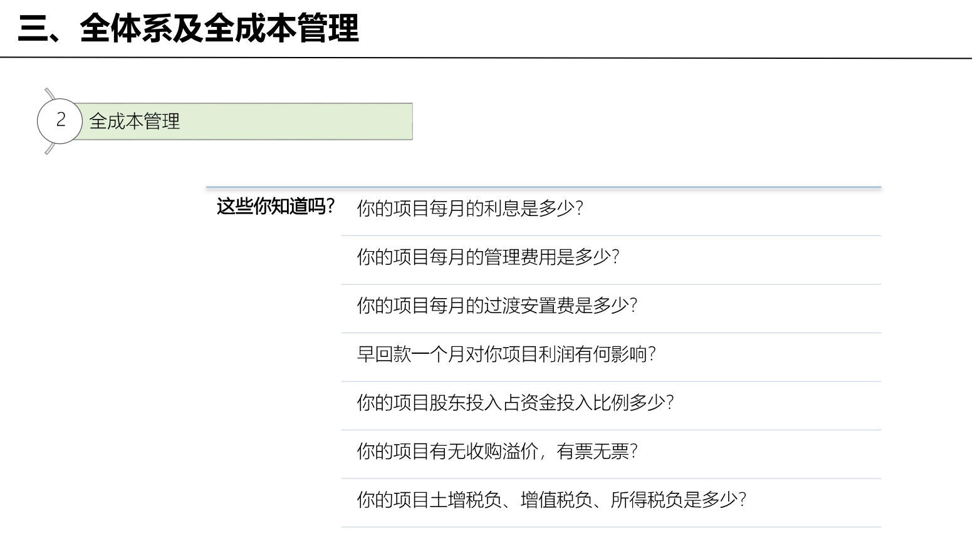Image resolution: width=980 pixels, height=541 pixels.
Task: Select the black rule under the slide title
Action: tap(486, 58)
